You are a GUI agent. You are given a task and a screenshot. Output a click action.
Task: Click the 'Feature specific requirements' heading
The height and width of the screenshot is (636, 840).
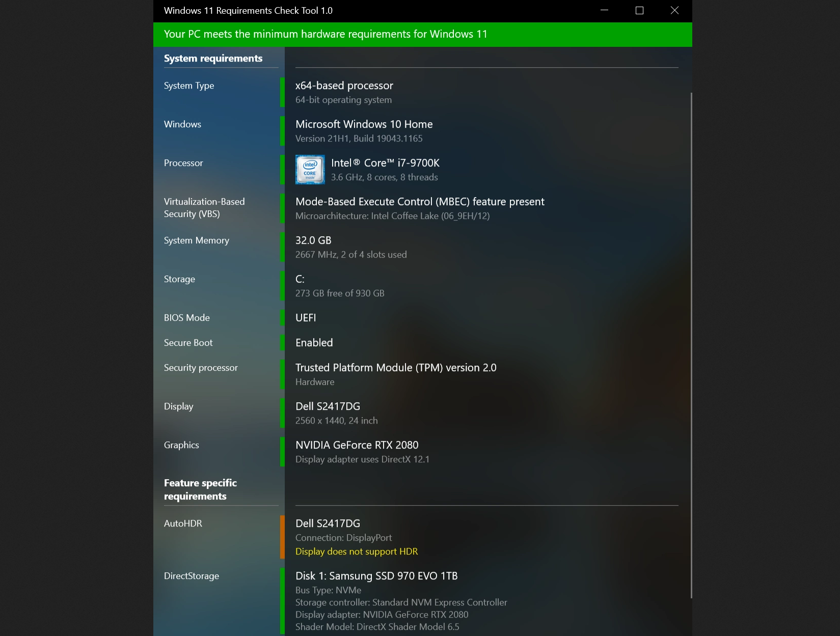(200, 489)
